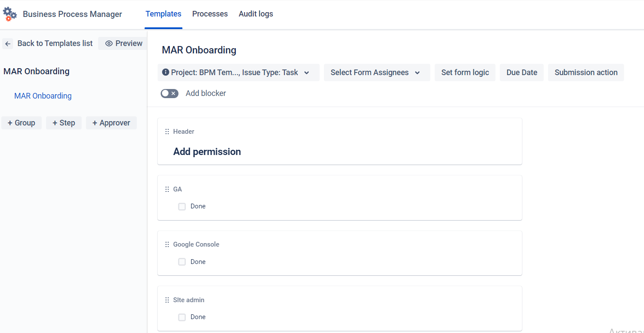Enable the Add blocker toggle
Screen dimensions: 644x333
(x=169, y=93)
